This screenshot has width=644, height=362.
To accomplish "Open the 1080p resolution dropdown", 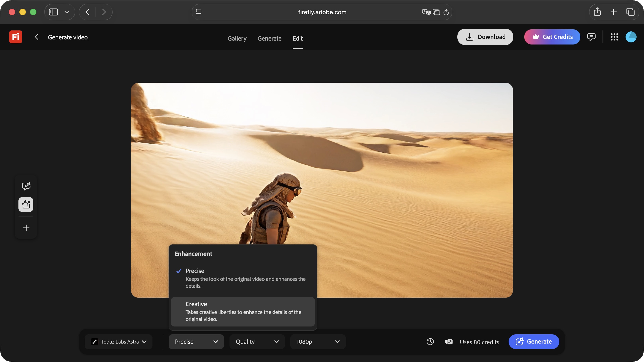I will 318,341.
